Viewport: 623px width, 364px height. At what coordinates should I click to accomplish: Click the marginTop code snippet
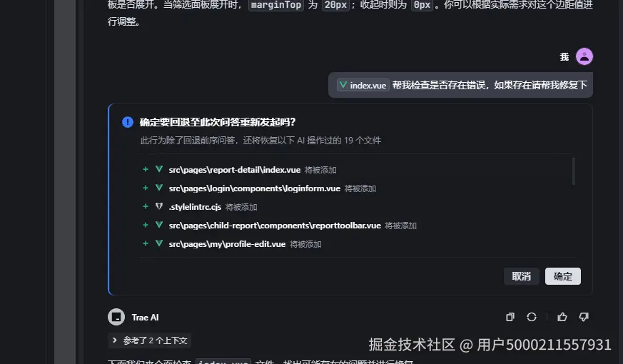pos(275,5)
